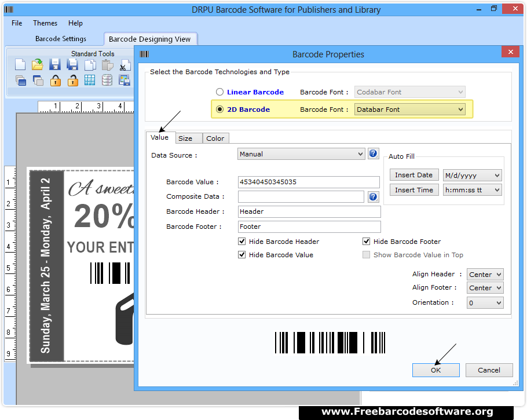
Task: Close the Barcode Properties dialog
Action: (x=511, y=52)
